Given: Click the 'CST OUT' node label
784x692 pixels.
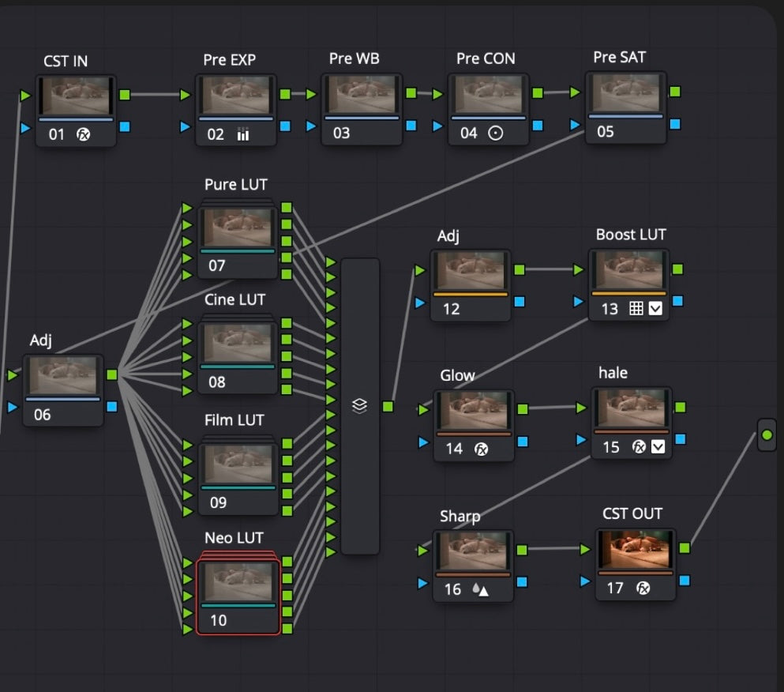Looking at the screenshot, I should click(x=632, y=514).
